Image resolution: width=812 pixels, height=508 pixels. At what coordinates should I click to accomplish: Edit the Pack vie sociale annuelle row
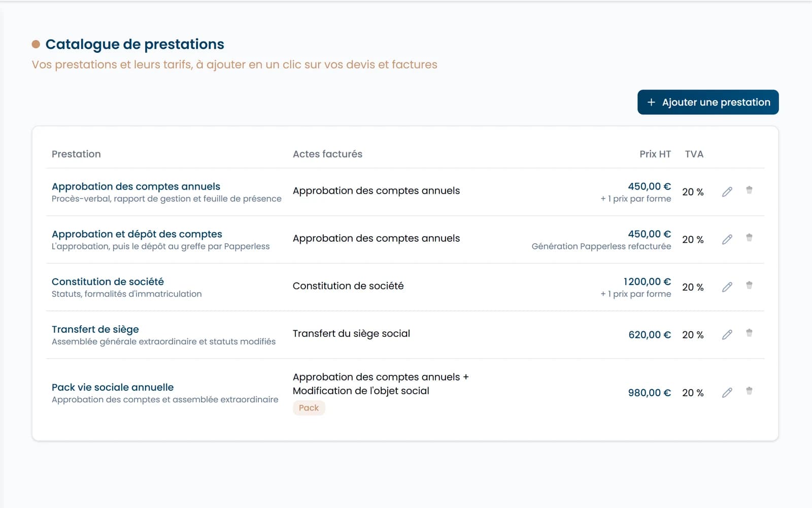tap(727, 393)
